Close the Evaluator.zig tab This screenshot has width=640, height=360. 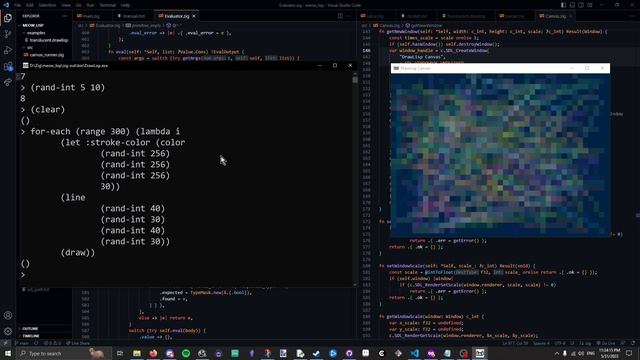pyautogui.click(x=194, y=16)
